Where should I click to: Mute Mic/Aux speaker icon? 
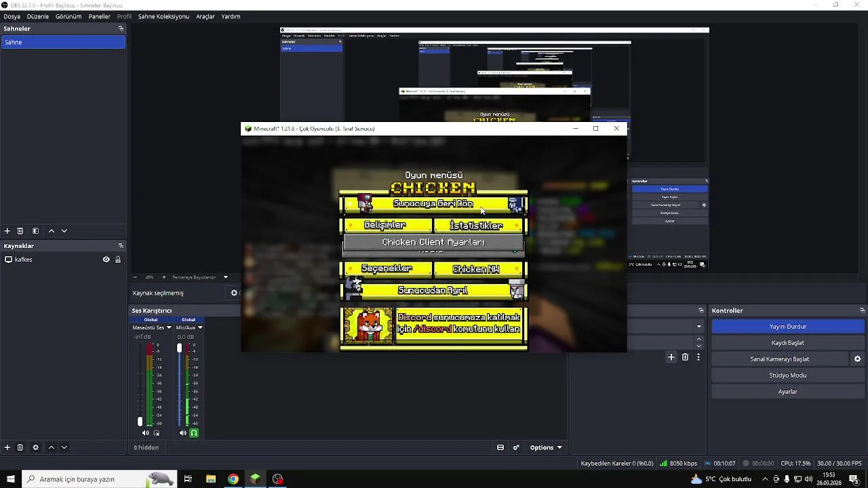182,433
